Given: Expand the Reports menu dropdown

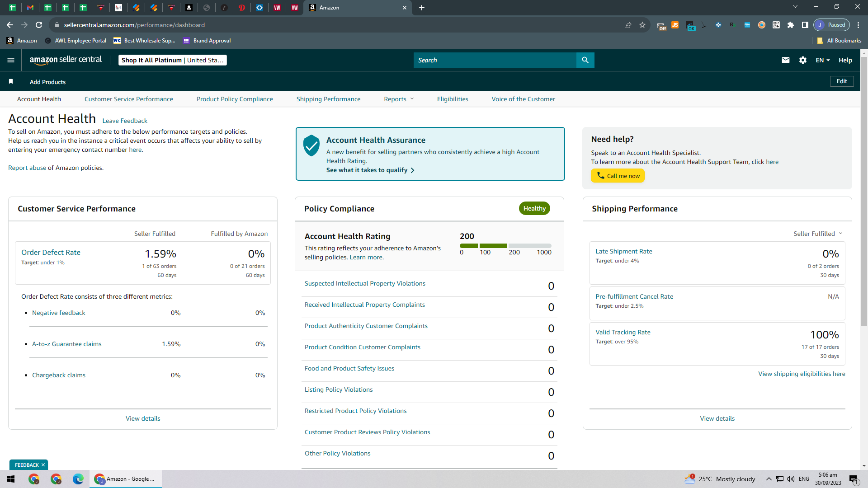Looking at the screenshot, I should click(x=399, y=99).
